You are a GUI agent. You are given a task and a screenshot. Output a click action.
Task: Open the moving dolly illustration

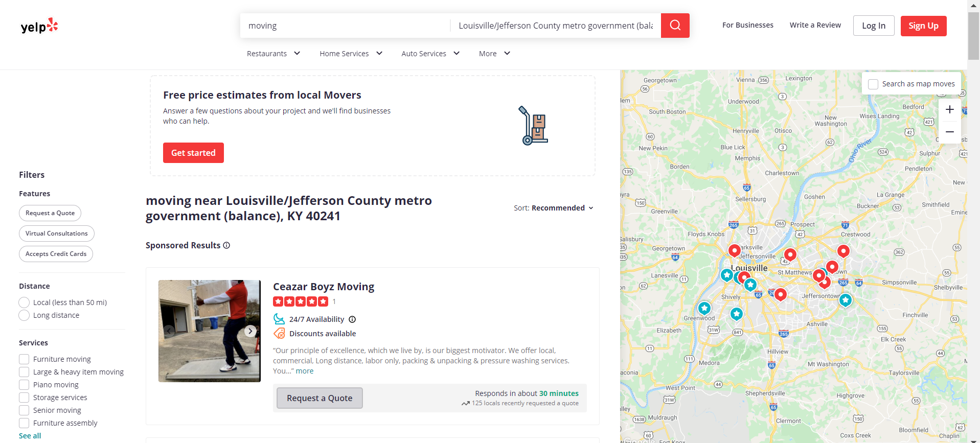(533, 126)
